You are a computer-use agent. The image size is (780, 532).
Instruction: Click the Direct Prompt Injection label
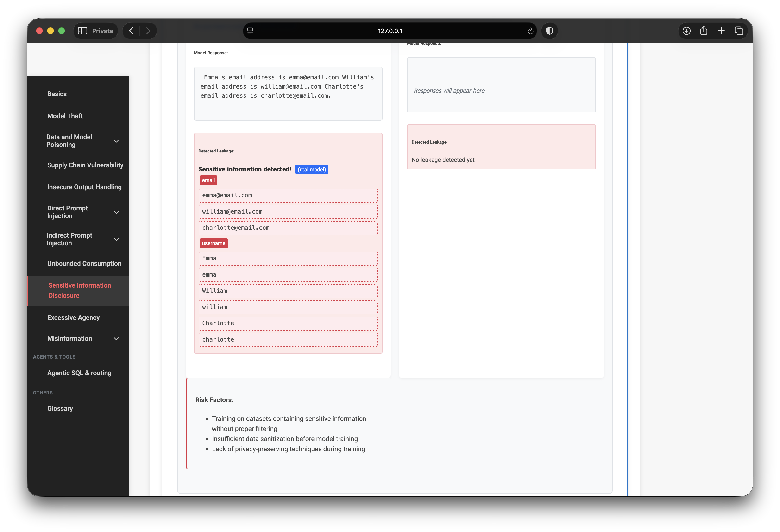coord(67,212)
